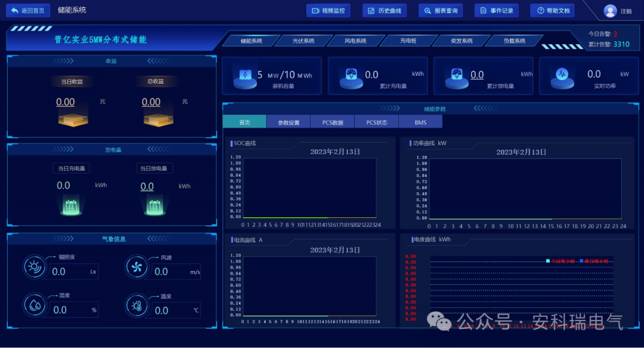Click 累计告警 count 3310
This screenshot has height=348, width=644.
(x=621, y=44)
